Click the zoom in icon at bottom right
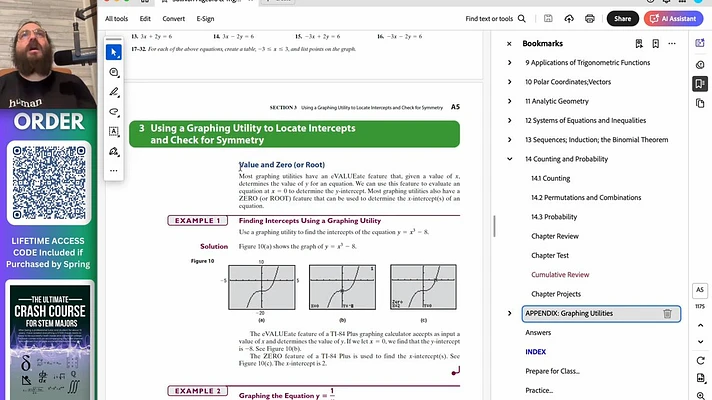 point(700,395)
